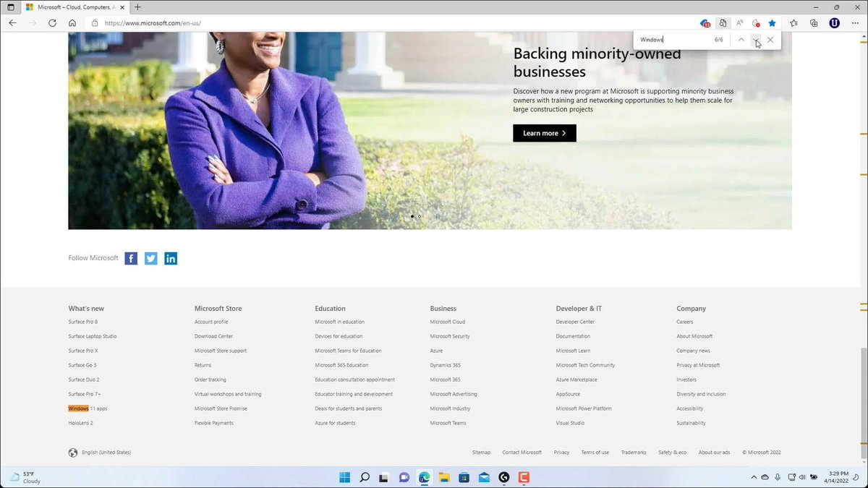Open Order tracking link
This screenshot has height=488, width=868.
click(210, 380)
